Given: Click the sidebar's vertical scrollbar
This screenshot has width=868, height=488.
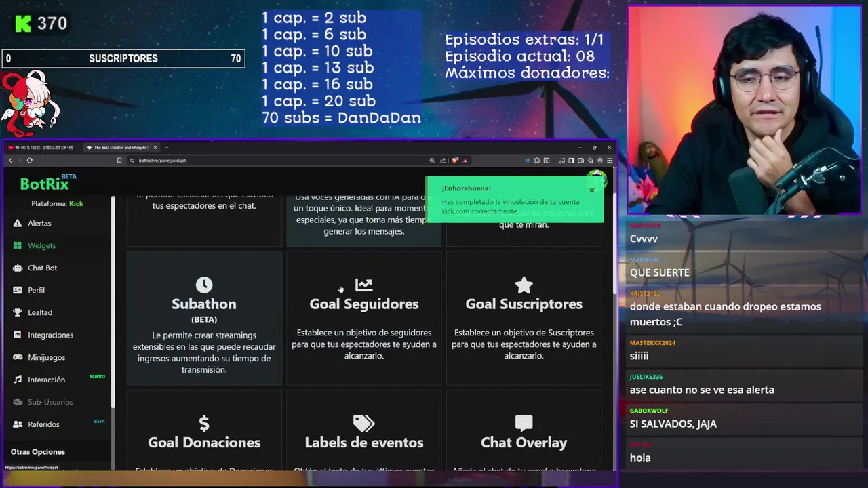Looking at the screenshot, I should (x=113, y=302).
